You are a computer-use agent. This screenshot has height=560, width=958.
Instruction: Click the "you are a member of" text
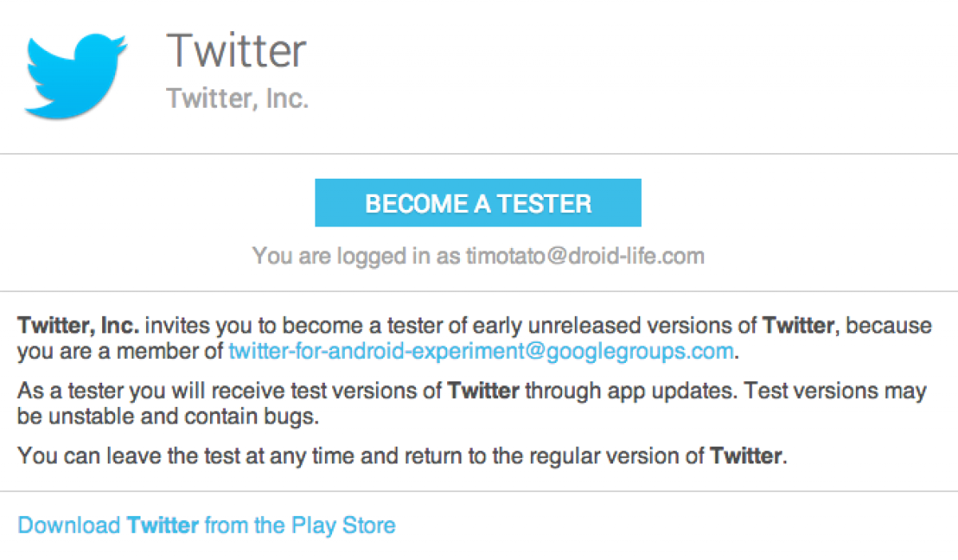point(120,351)
